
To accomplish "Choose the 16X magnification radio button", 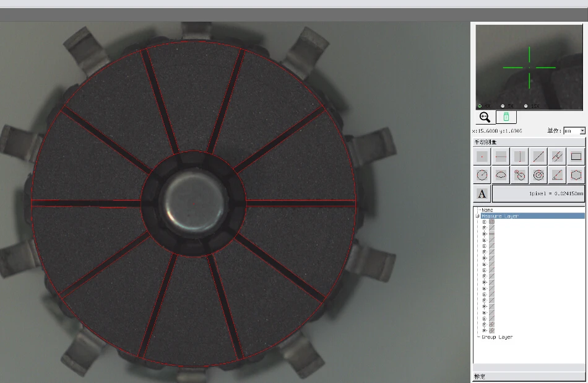I will (x=525, y=106).
